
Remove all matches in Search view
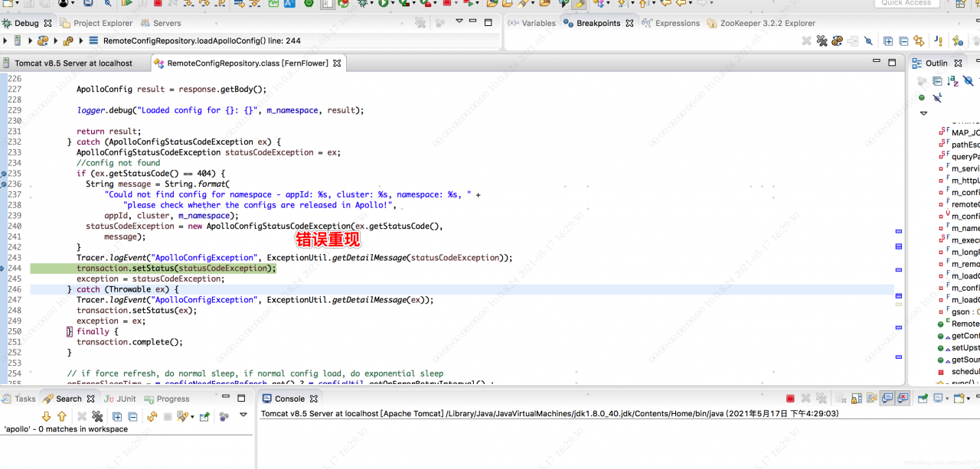(97, 417)
